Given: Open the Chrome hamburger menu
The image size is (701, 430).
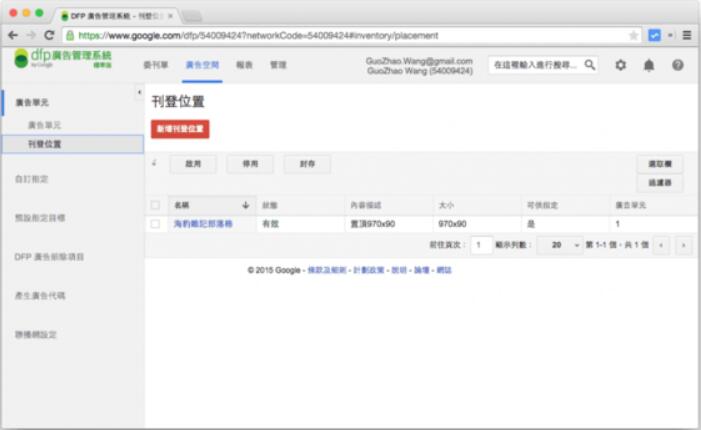Looking at the screenshot, I should pos(686,35).
